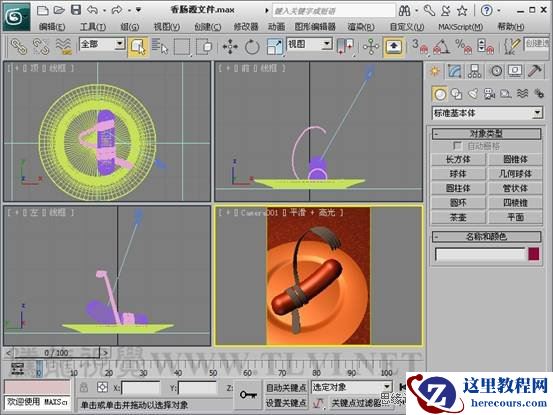Select the Space Warps category button
Viewport: 553px width, 415px height.
coord(522,94)
